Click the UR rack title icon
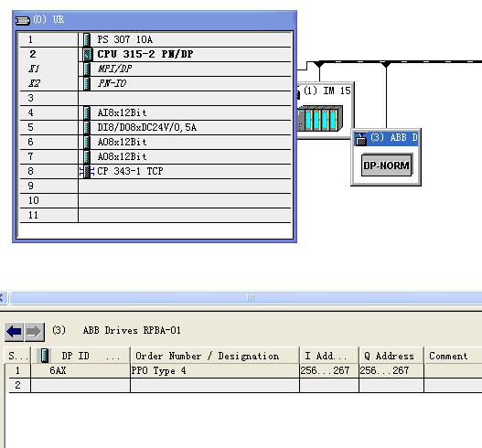The height and width of the screenshot is (448, 482). coord(23,21)
